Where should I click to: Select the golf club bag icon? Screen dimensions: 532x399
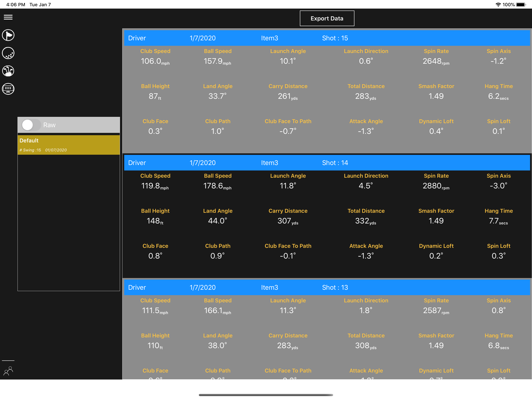click(x=8, y=71)
